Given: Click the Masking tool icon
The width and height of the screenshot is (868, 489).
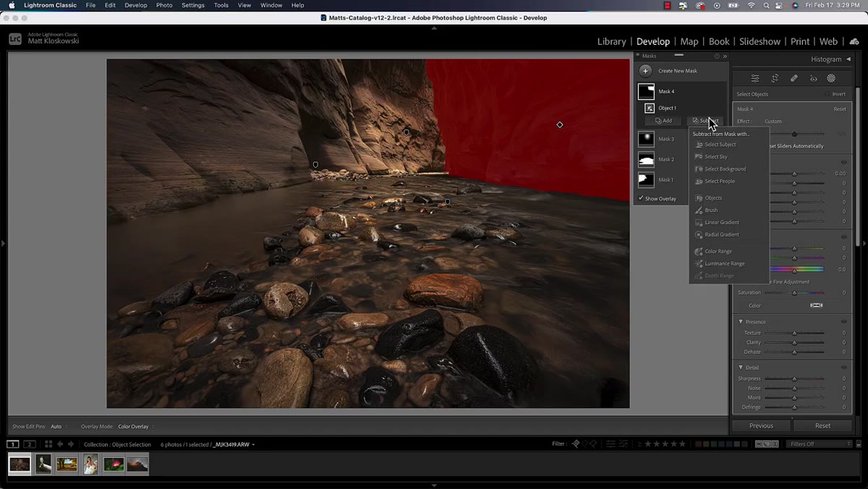Looking at the screenshot, I should click(x=831, y=78).
